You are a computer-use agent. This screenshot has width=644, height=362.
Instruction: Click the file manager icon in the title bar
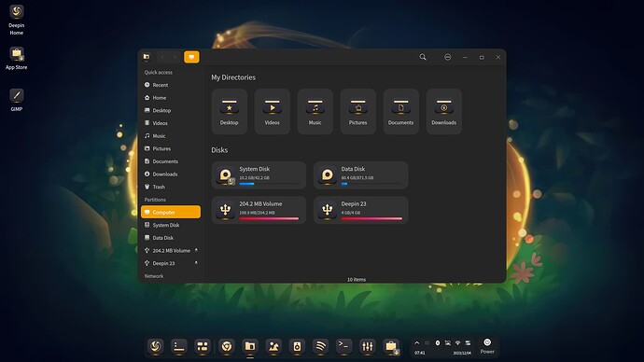point(147,57)
